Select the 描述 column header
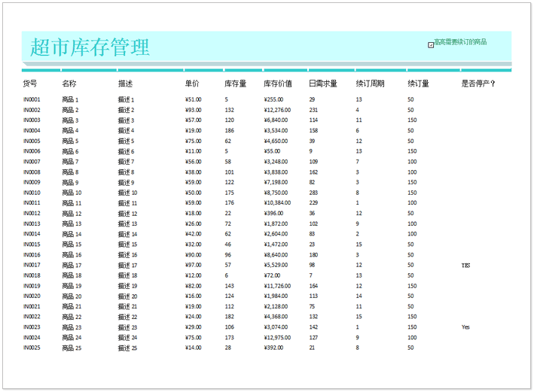 (x=125, y=84)
